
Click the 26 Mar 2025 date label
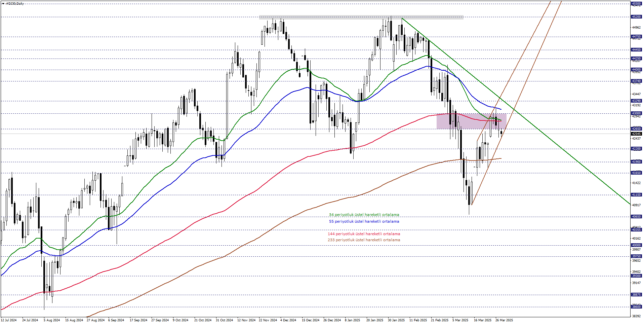[x=504, y=320]
